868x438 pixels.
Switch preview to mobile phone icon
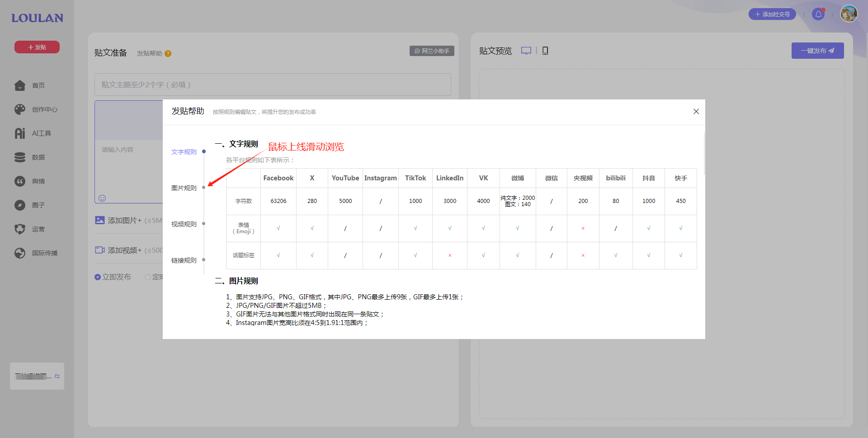click(545, 51)
